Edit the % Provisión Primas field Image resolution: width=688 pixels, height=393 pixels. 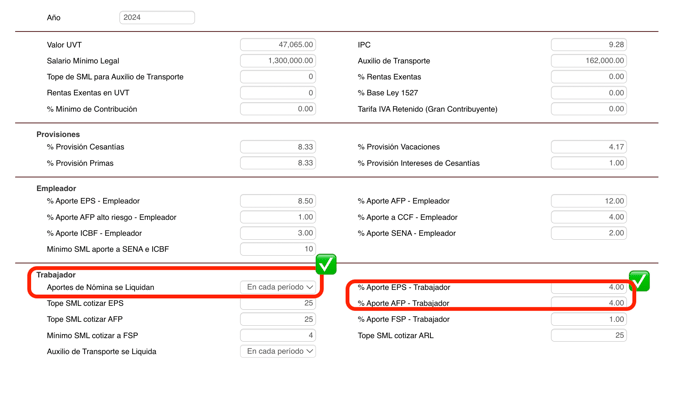(x=278, y=163)
